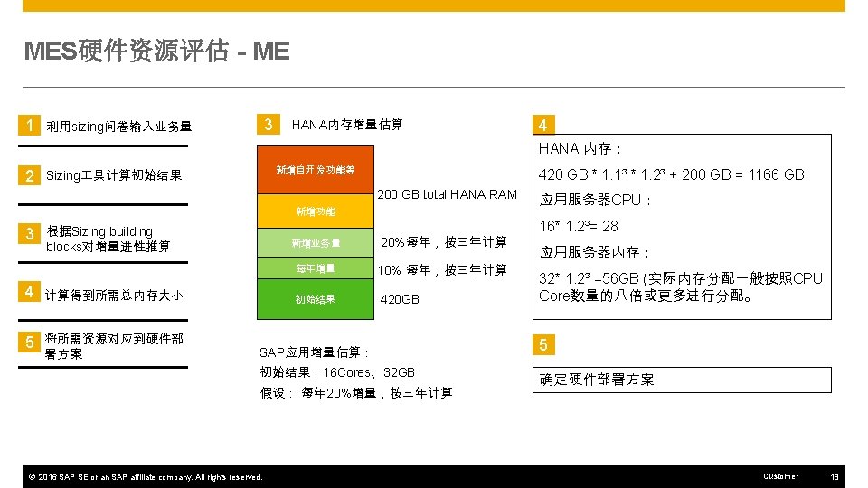This screenshot has height=488, width=868.
Task: Select text '应用服务器内存：'
Action: pos(595,252)
